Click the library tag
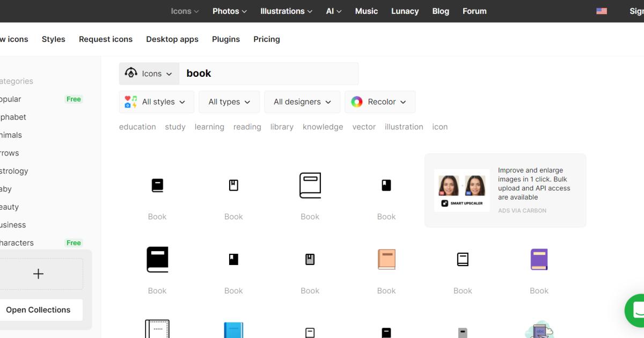 pos(282,127)
